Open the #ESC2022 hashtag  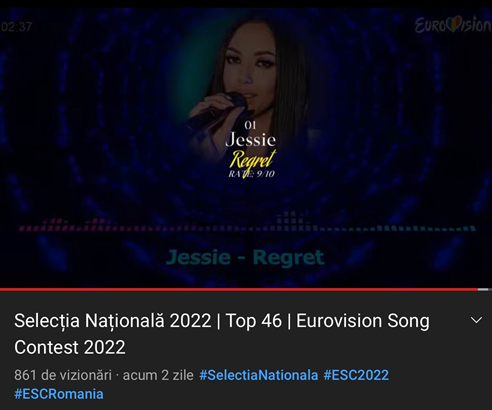(x=356, y=375)
